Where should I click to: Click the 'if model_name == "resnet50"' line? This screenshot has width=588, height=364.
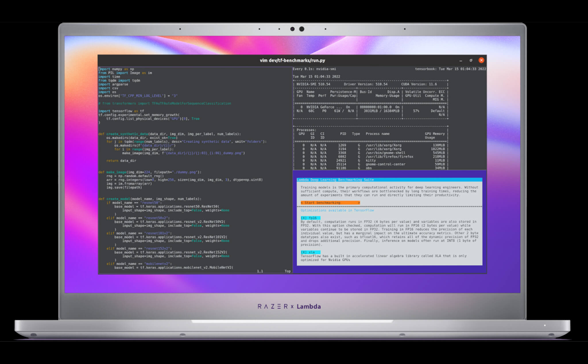point(134,203)
